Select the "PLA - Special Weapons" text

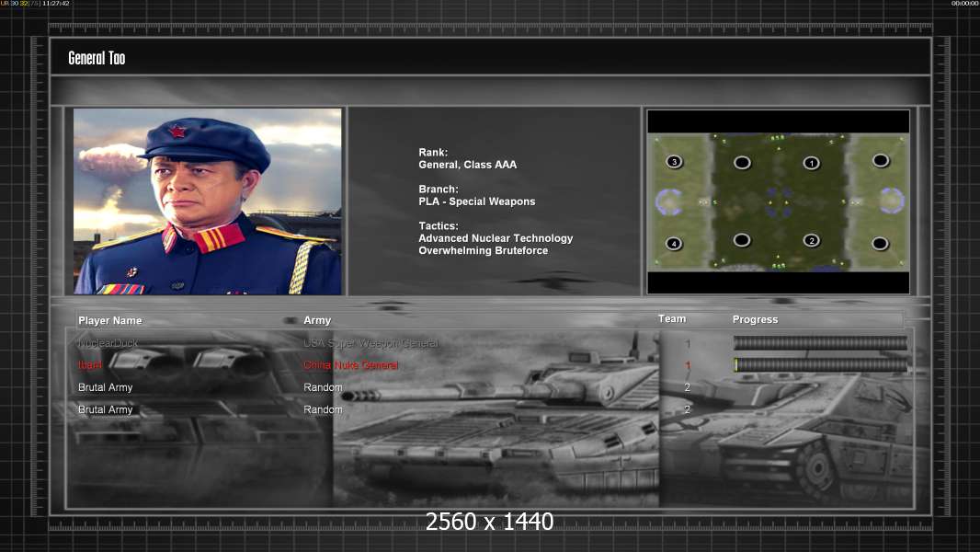tap(477, 201)
